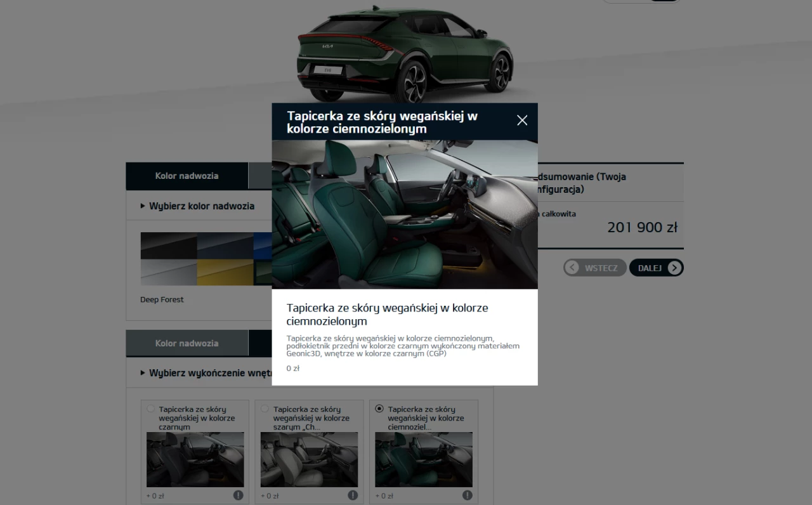Click the '+ 0 zł' price under black upholstery
Viewport: 812px width, 505px height.
155,496
